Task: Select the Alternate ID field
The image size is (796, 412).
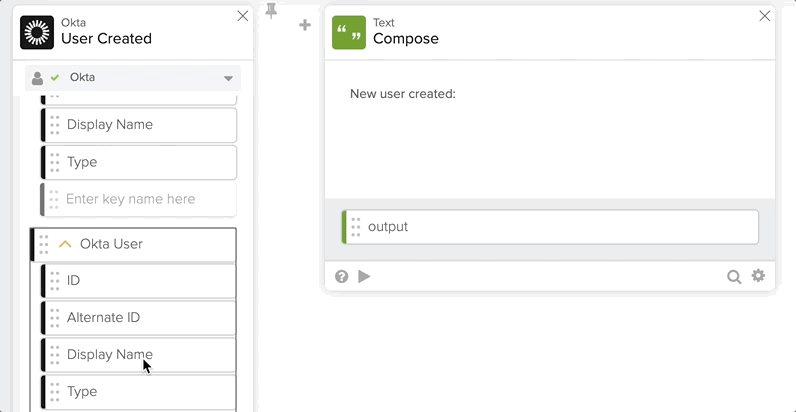Action: (x=140, y=318)
